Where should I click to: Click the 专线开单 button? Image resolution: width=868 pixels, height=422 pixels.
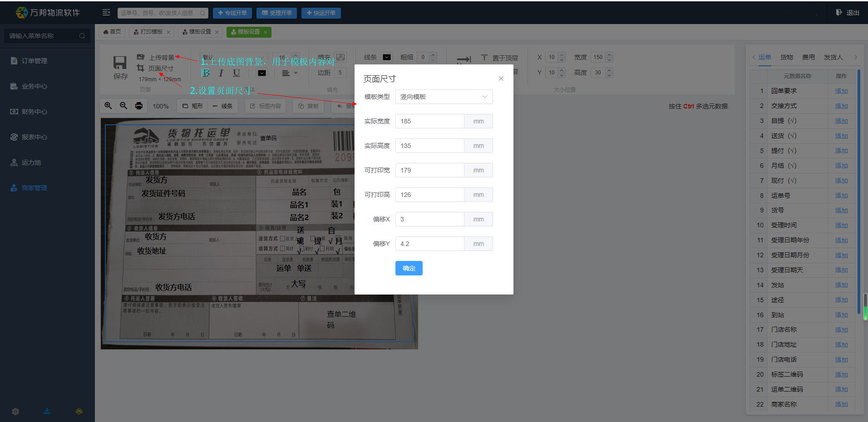click(x=232, y=13)
